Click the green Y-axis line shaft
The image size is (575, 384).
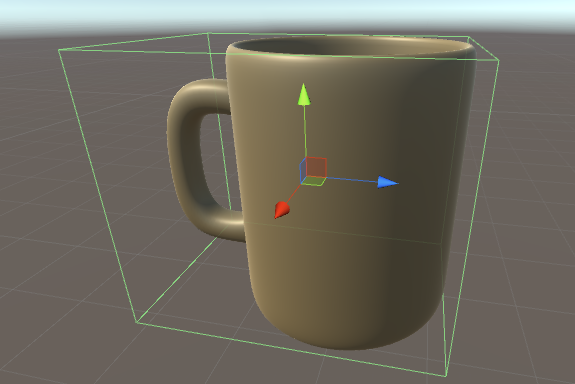coord(305,131)
